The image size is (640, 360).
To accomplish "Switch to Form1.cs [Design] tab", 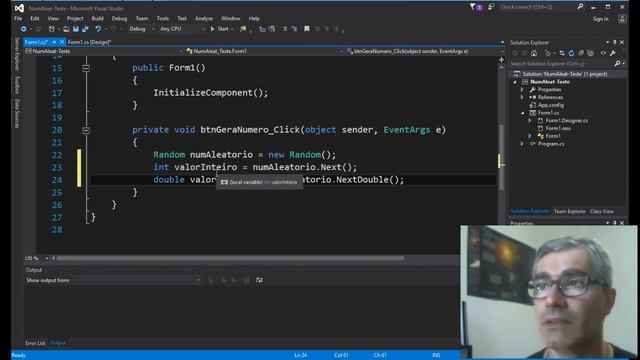I will click(89, 42).
